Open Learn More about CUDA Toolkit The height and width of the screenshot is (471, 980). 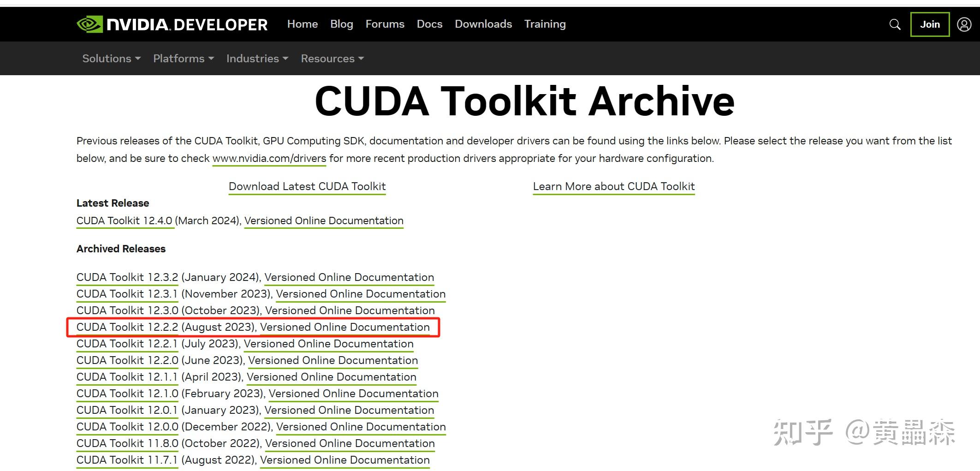(613, 186)
